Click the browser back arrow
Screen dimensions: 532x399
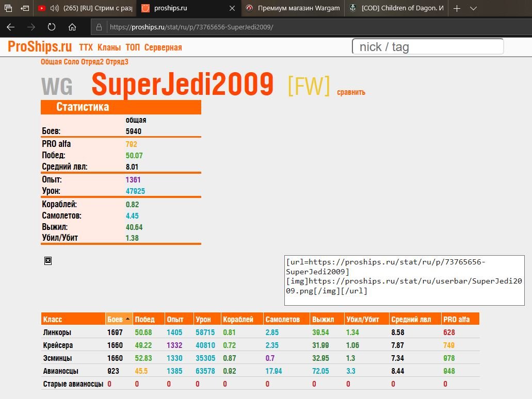point(10,27)
